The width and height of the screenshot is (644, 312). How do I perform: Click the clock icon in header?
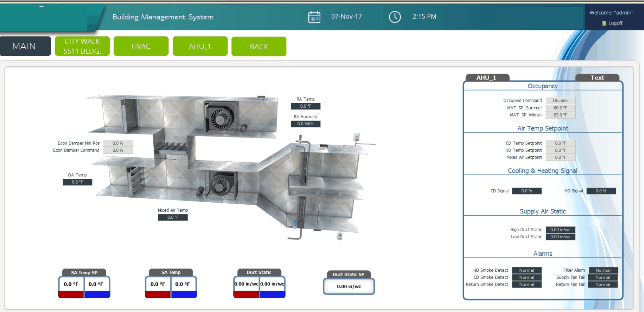(394, 17)
